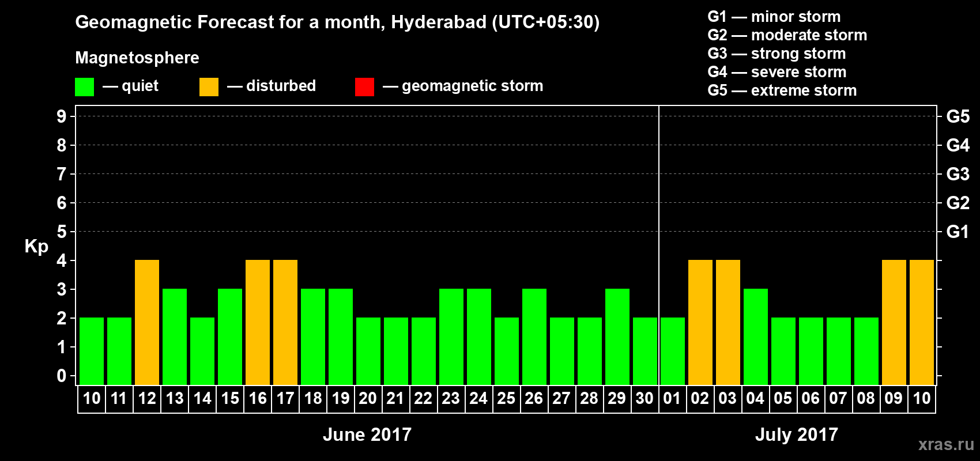The image size is (980, 461).
Task: Click the 'June 2017' month label
Action: (x=367, y=434)
